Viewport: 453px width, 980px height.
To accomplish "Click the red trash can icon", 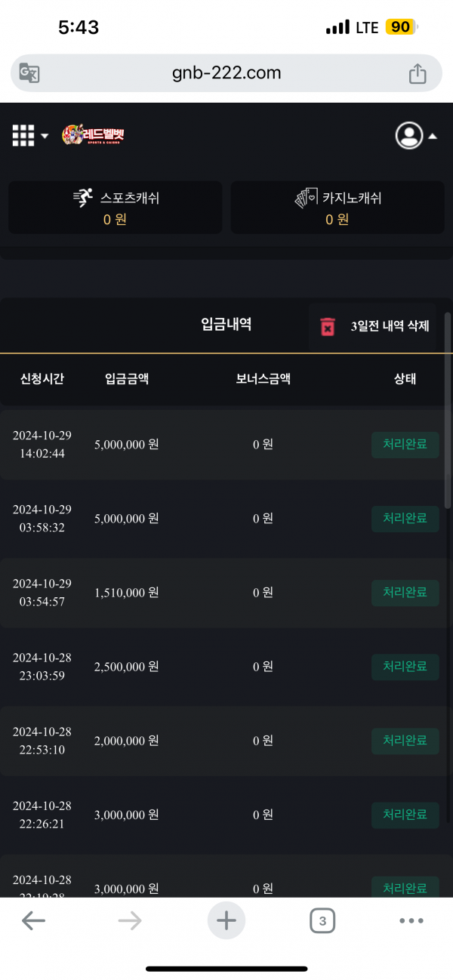I will point(328,327).
